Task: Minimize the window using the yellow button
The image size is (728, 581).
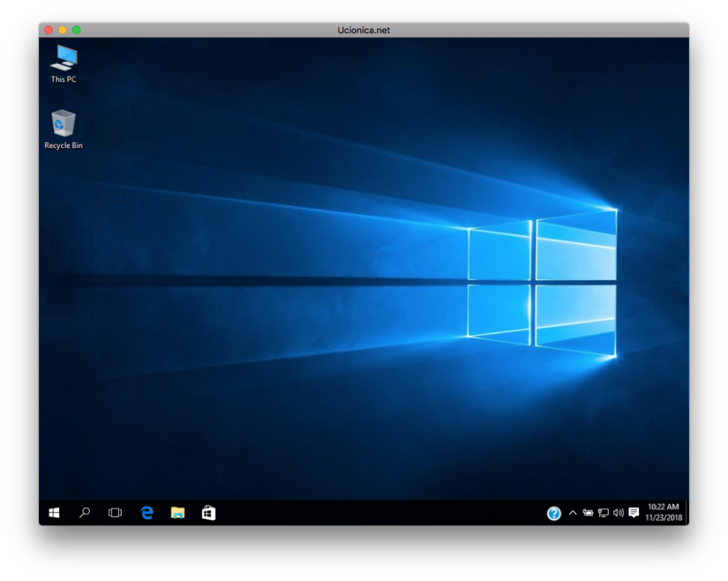Action: (x=63, y=30)
